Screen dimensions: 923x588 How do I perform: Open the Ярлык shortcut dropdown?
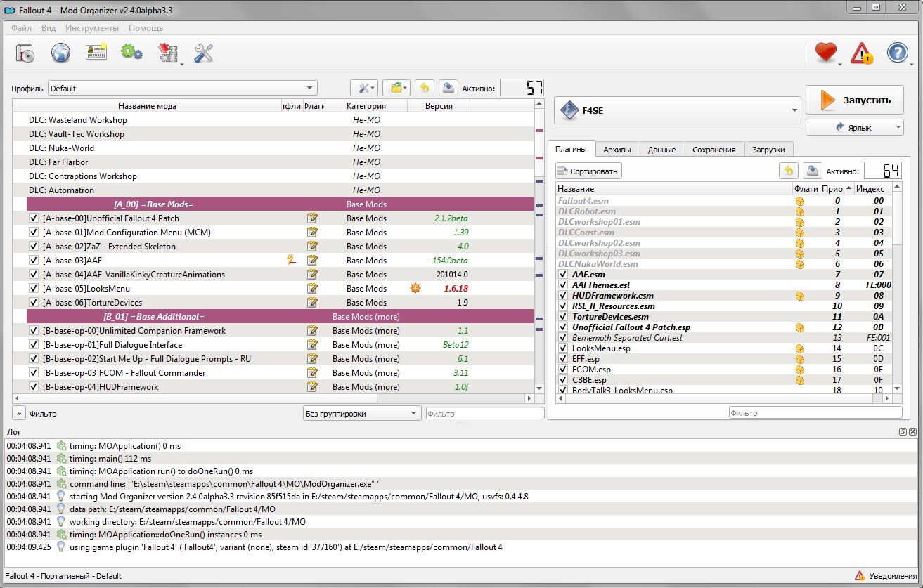pos(854,127)
